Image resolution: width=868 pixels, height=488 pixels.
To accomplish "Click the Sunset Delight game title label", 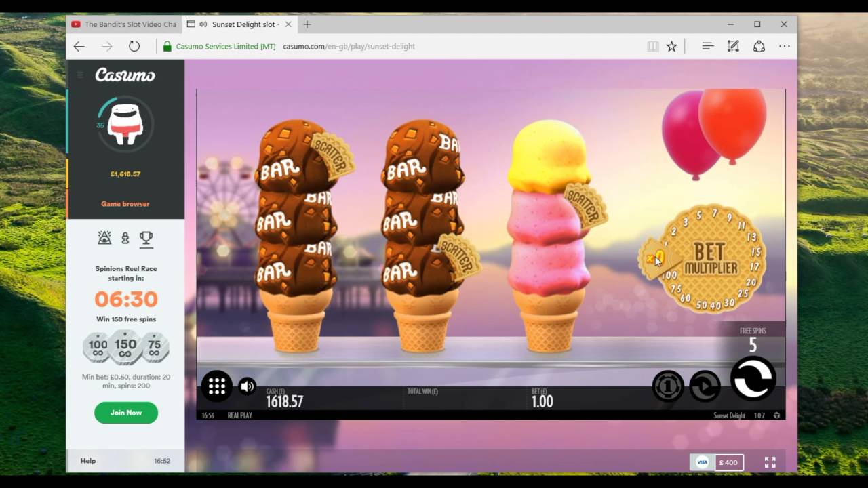I will pos(729,415).
